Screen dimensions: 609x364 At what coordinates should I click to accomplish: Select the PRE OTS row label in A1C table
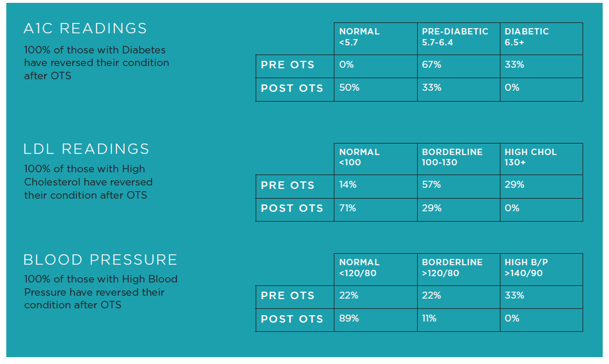coord(288,65)
